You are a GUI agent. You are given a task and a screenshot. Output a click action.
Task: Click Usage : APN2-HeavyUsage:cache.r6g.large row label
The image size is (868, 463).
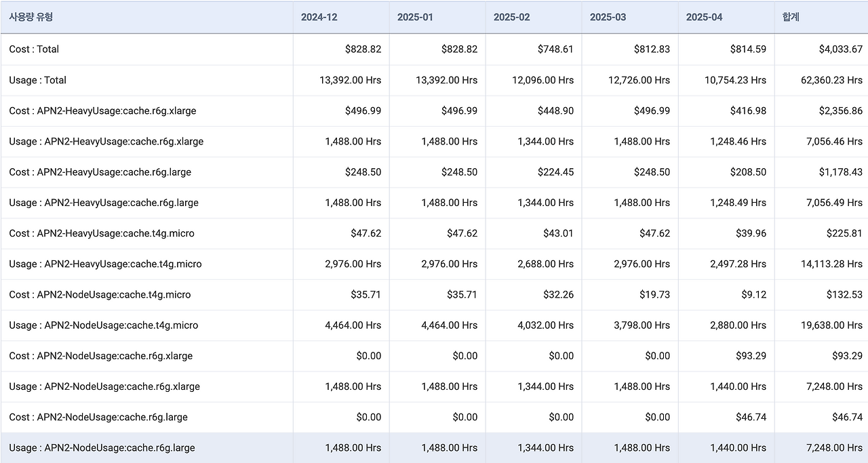(x=104, y=203)
